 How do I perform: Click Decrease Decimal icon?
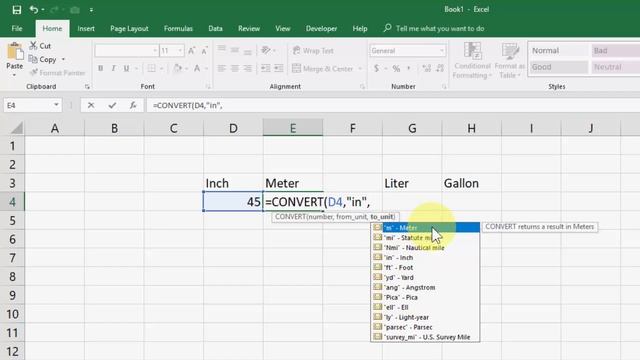(x=440, y=68)
